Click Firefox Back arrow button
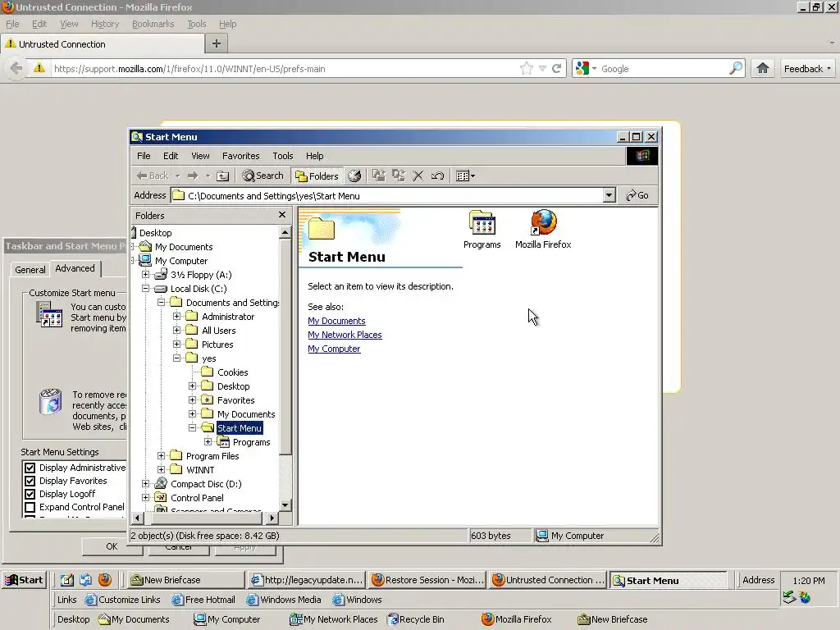 [x=16, y=69]
